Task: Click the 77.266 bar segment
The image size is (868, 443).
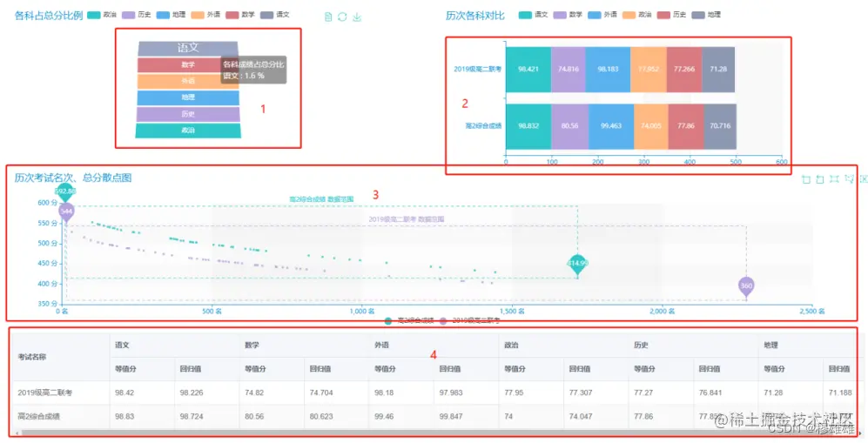Action: pos(684,69)
